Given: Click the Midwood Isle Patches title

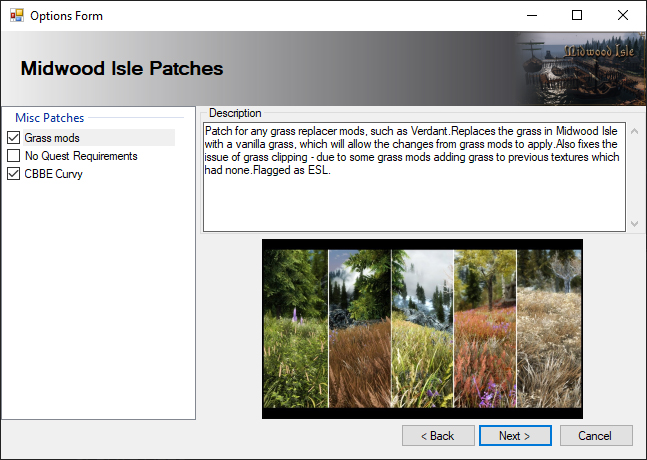Looking at the screenshot, I should [x=122, y=68].
